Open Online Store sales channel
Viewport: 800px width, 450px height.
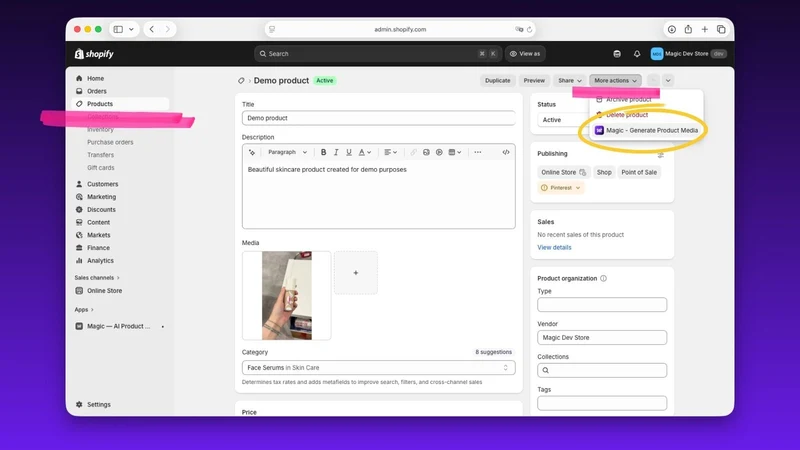[104, 291]
